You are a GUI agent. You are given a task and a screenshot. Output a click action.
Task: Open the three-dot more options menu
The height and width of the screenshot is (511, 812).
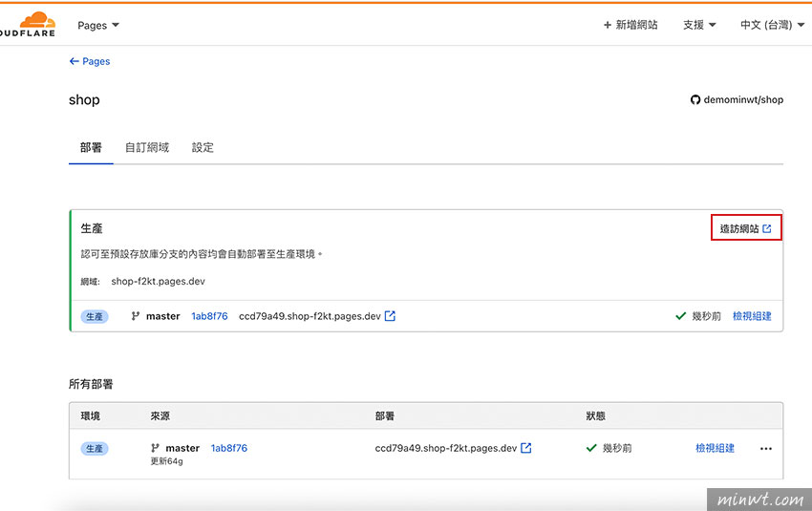tap(766, 448)
